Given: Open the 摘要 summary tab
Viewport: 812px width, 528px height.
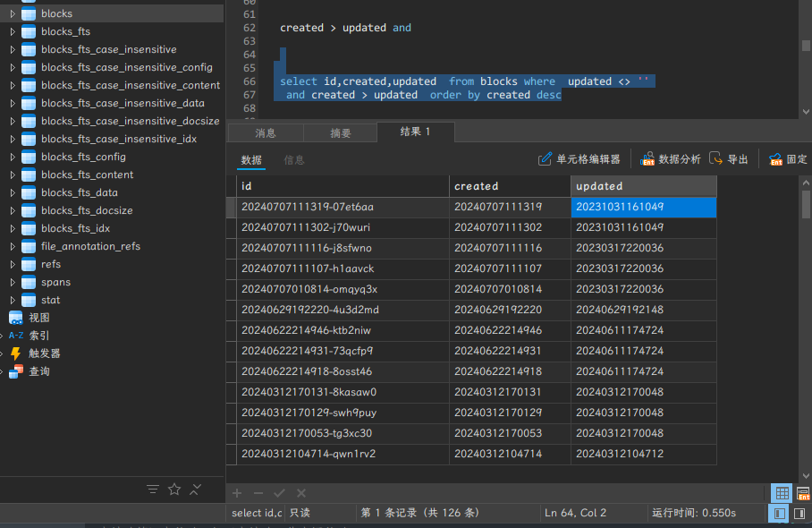Looking at the screenshot, I should (341, 133).
